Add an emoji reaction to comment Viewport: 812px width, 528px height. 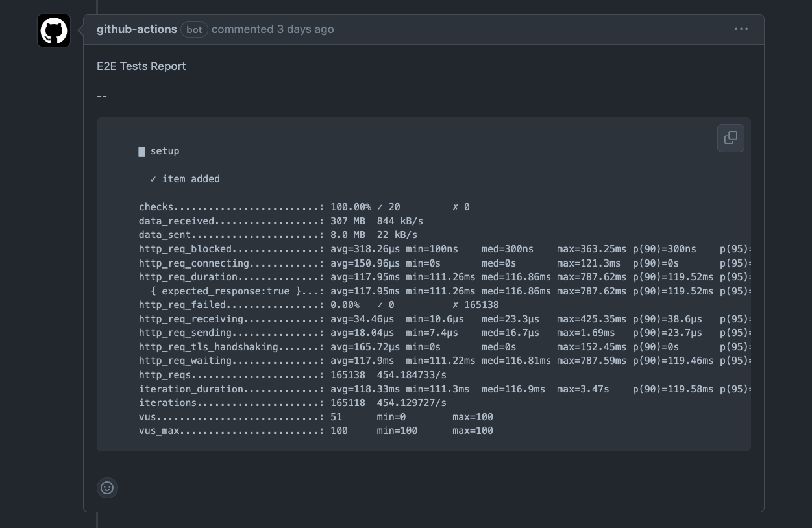pyautogui.click(x=107, y=488)
